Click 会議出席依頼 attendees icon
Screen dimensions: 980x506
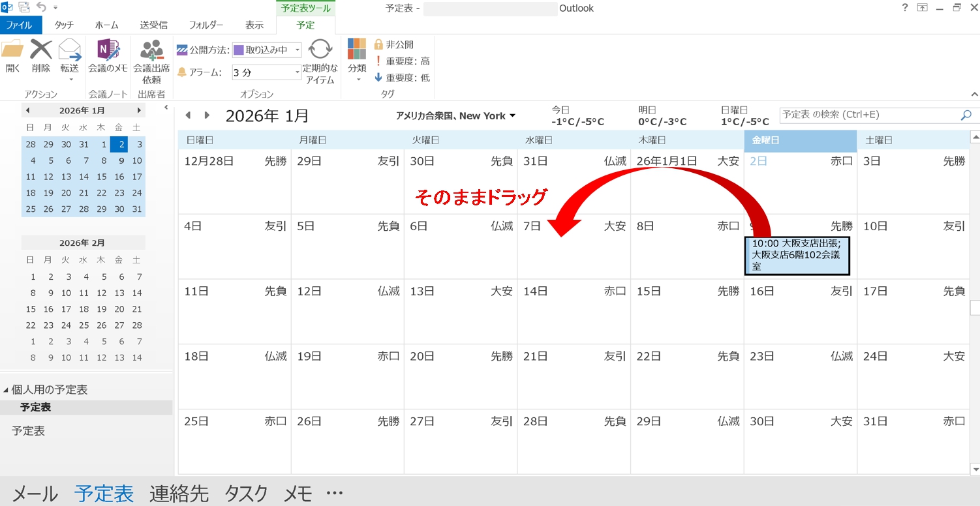[151, 51]
